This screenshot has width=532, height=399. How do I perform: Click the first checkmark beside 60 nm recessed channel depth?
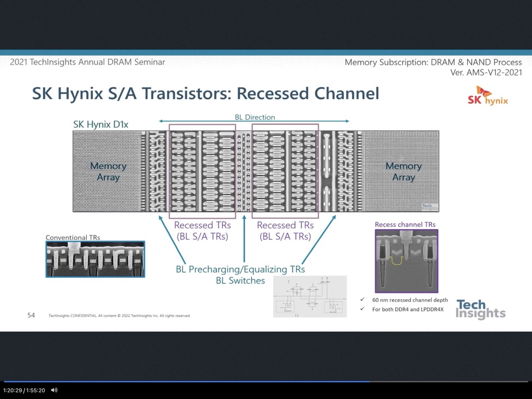point(362,300)
